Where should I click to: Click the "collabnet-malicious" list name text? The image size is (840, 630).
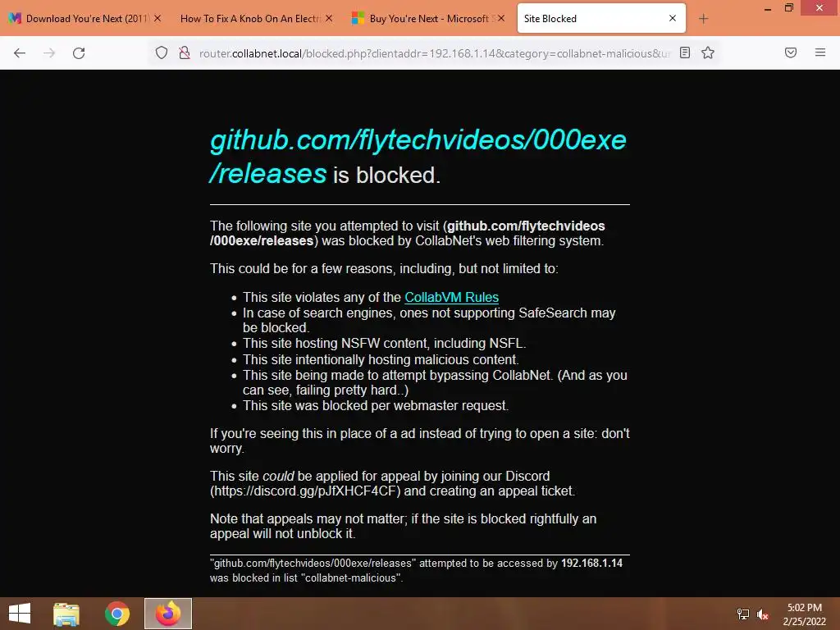351,578
